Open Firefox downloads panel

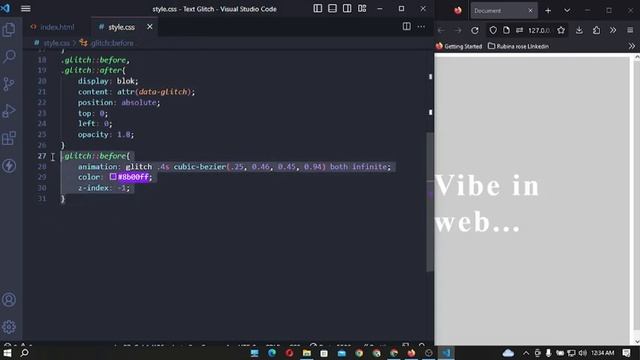(579, 30)
